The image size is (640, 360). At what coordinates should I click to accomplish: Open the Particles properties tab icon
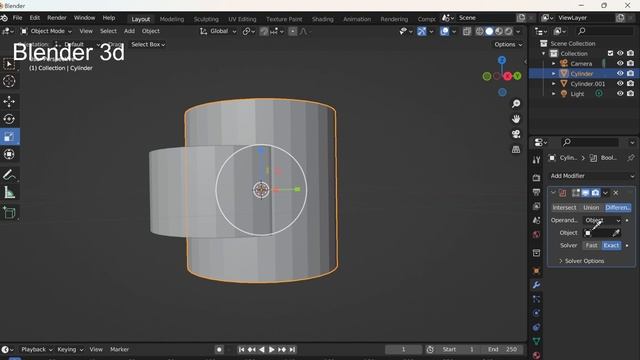pyautogui.click(x=536, y=299)
